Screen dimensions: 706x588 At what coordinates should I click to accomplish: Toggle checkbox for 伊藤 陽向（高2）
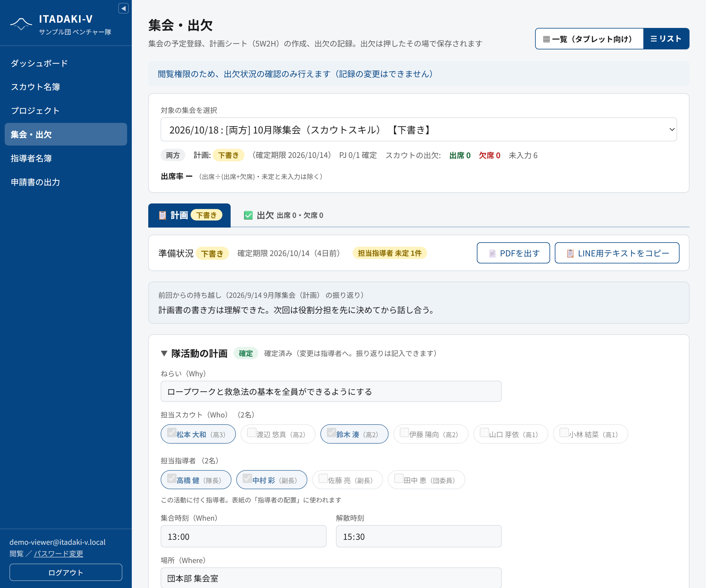404,432
